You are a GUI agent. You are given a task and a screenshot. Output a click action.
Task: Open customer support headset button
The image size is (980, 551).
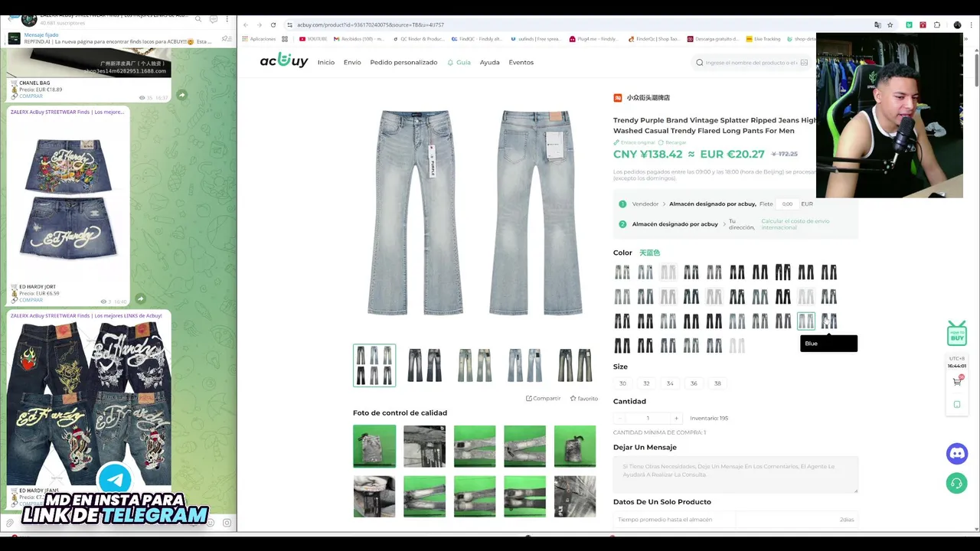(957, 483)
